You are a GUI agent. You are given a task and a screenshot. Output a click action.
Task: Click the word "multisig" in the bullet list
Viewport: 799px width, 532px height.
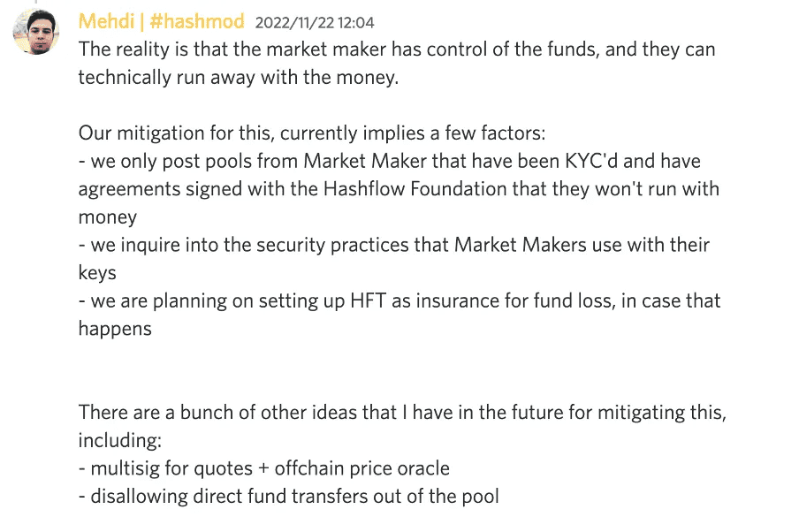(x=126, y=468)
